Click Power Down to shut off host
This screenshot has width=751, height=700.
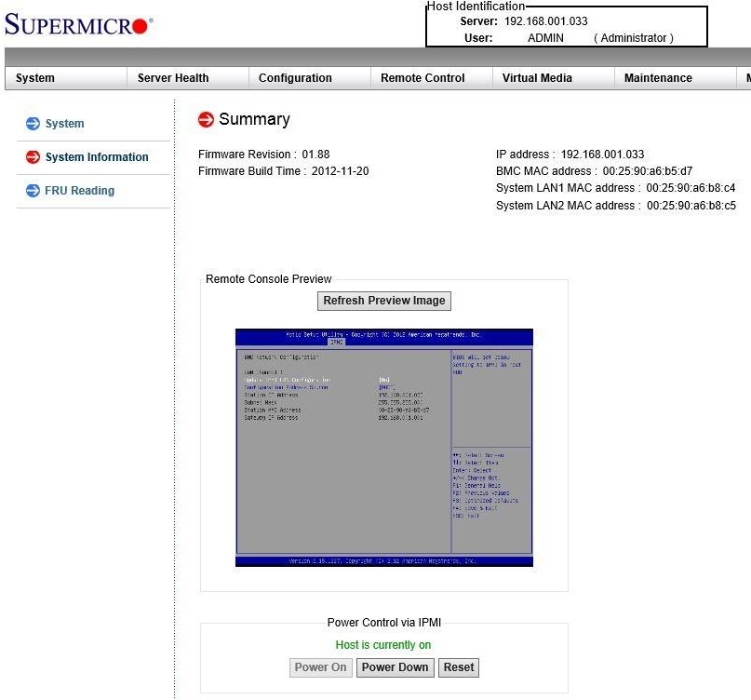396,667
